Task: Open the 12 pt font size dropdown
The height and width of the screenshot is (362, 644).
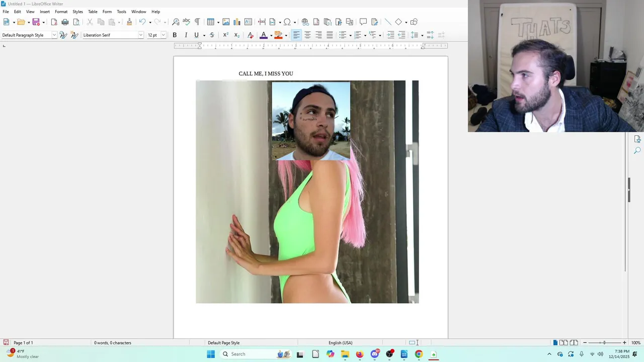Action: [163, 35]
